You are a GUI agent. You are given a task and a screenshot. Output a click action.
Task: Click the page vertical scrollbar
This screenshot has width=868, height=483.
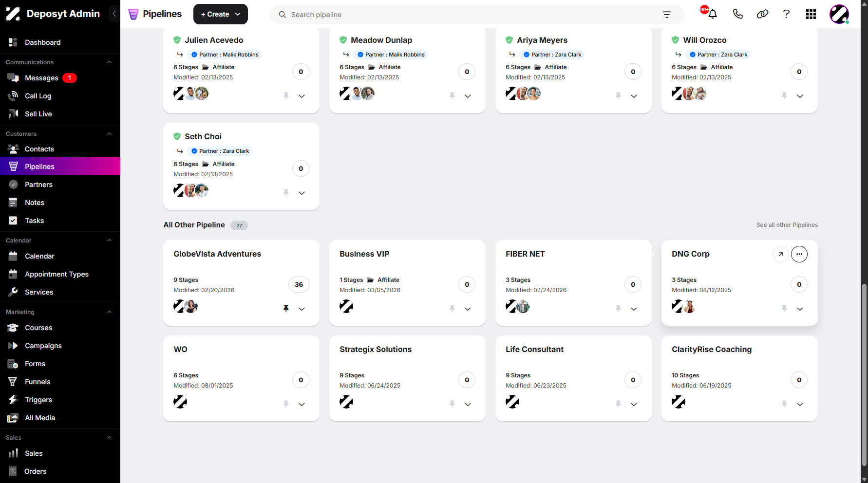click(x=864, y=375)
